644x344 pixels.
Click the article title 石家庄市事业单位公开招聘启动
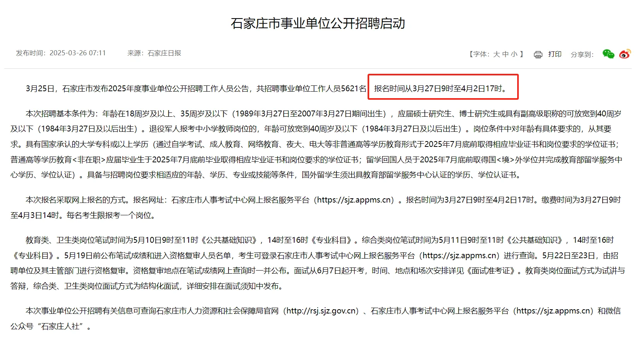(x=318, y=23)
